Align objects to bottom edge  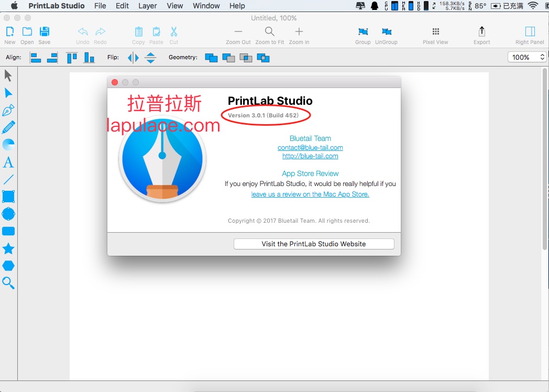89,58
